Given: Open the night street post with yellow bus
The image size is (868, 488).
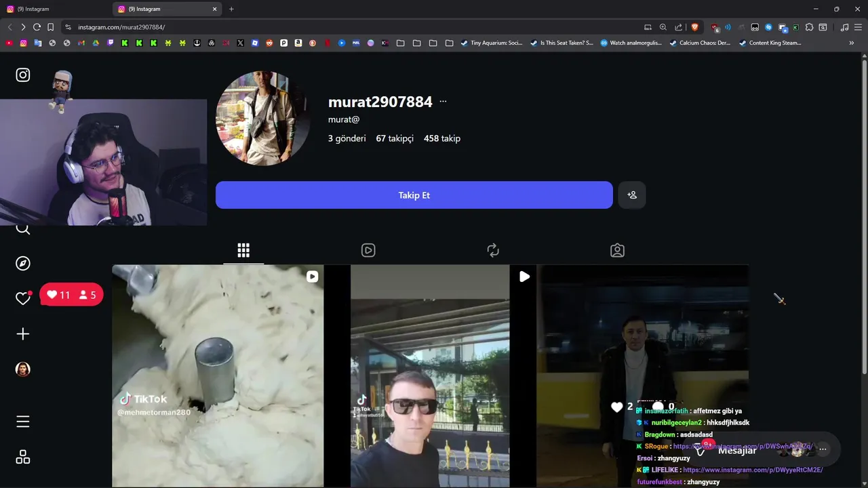Looking at the screenshot, I should 643,375.
